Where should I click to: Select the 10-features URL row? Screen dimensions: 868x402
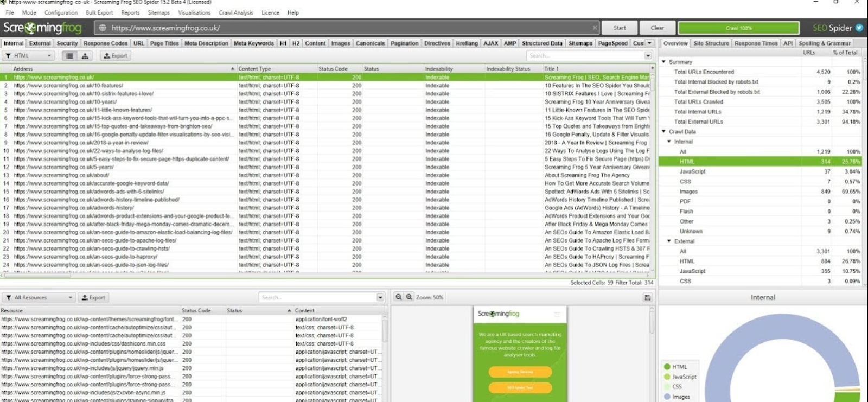(325, 85)
